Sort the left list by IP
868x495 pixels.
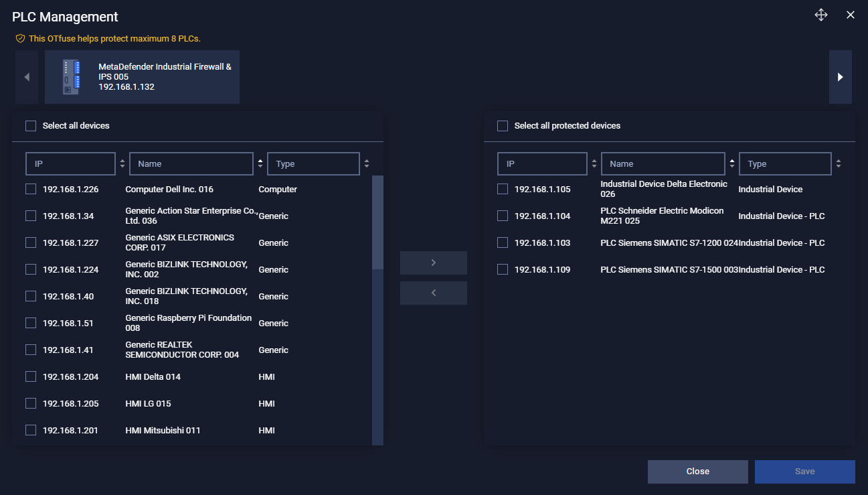coord(122,163)
